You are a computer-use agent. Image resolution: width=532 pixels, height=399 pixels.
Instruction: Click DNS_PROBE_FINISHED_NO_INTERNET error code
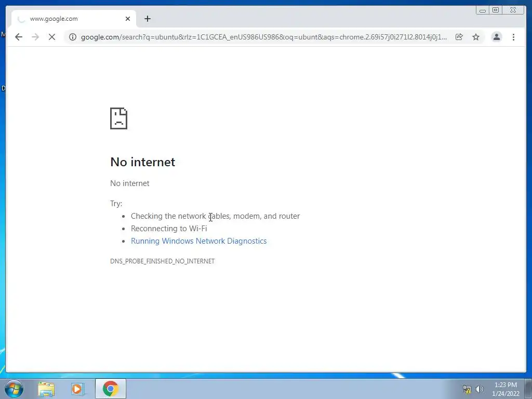[x=163, y=261]
